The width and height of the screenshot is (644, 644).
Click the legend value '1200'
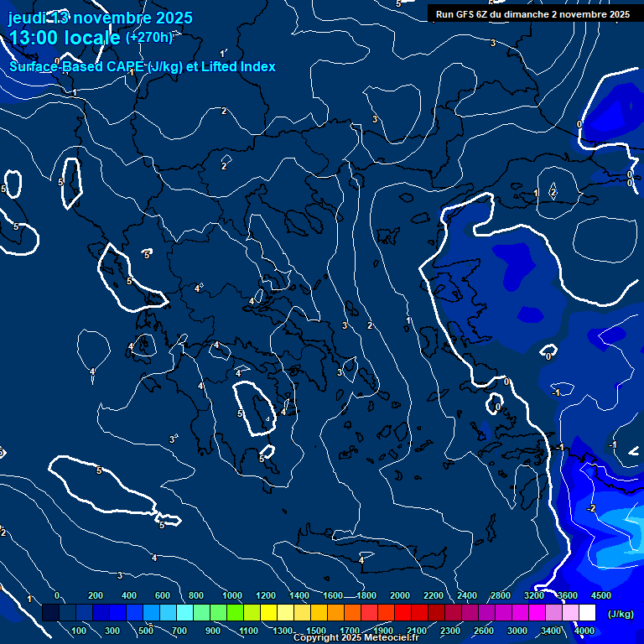266,595
